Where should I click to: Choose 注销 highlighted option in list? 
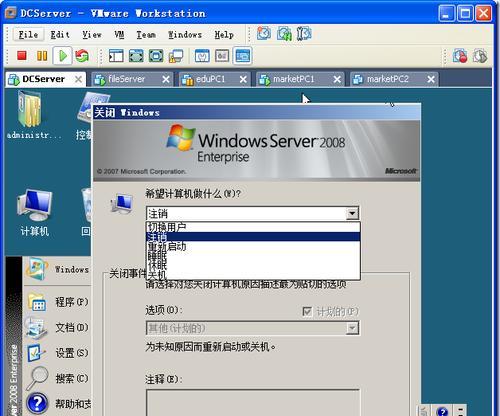(253, 237)
